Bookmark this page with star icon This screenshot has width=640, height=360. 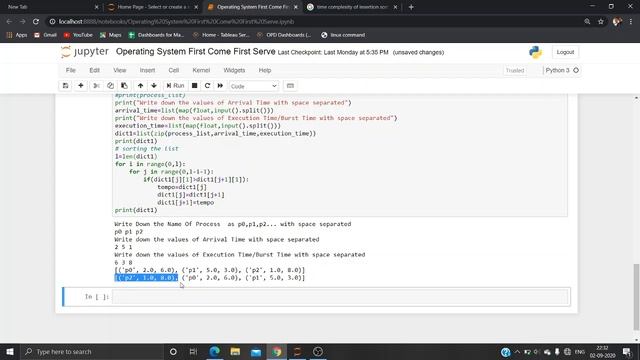click(x=601, y=22)
